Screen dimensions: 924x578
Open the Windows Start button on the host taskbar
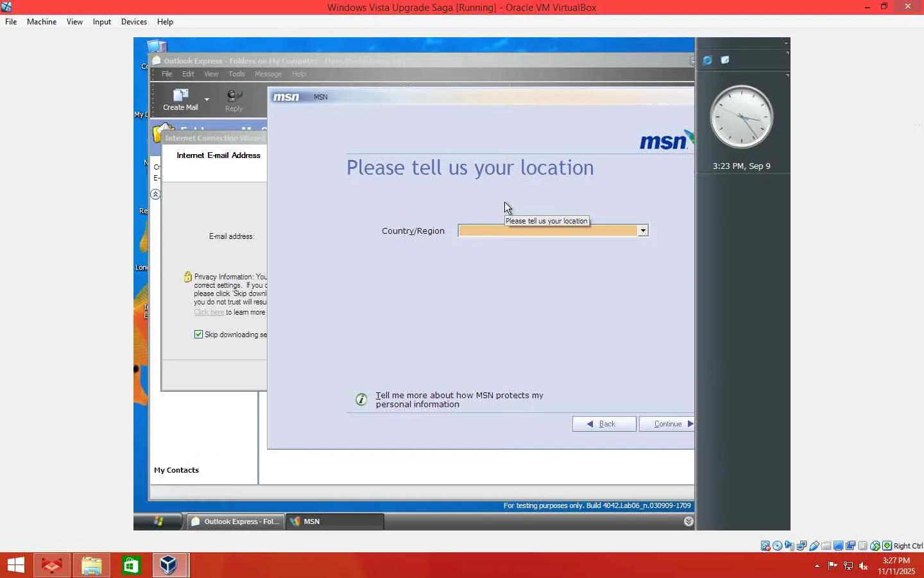click(x=15, y=565)
